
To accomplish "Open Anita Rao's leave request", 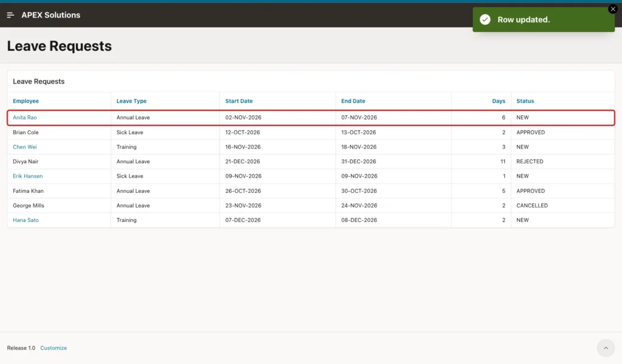I will click(24, 118).
